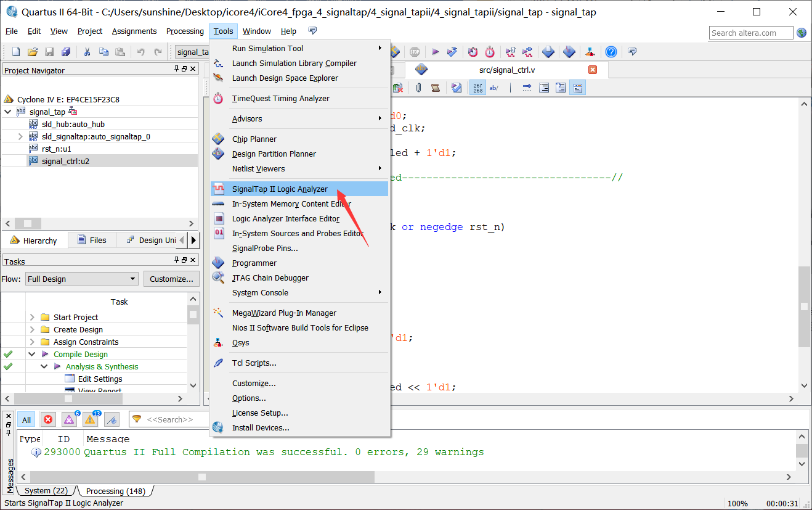Click the messages horizontal scrollbar thumb

click(201, 477)
